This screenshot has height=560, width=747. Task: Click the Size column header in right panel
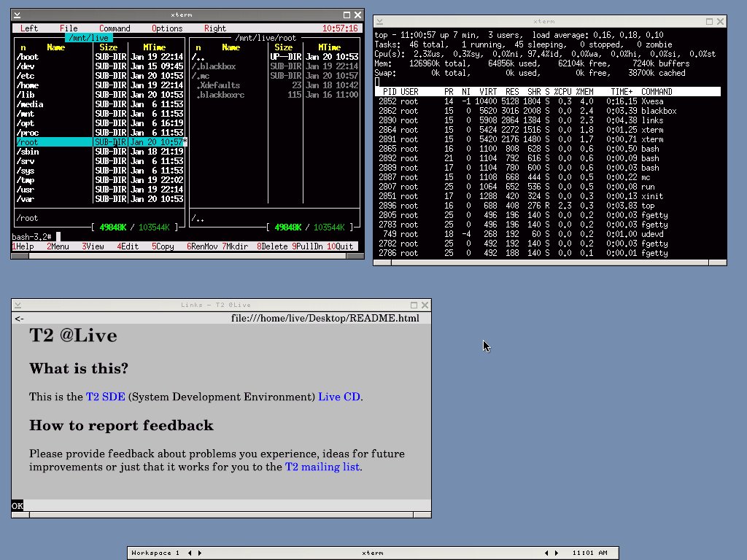pos(283,47)
